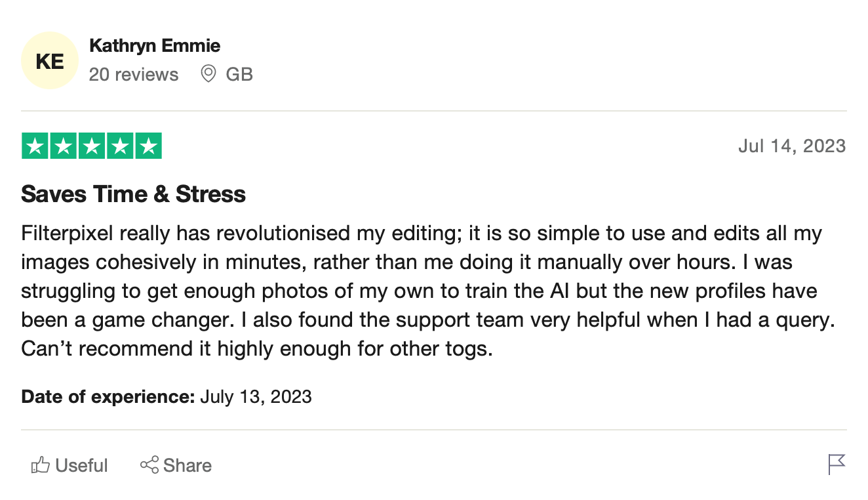
Task: Click the Share network icon
Action: [149, 465]
